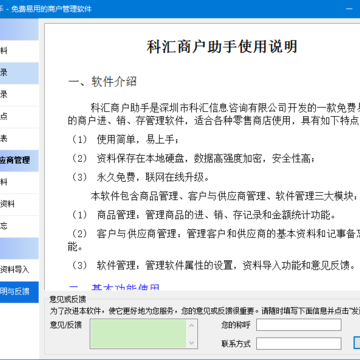Select the sidebar item ending in 忘

(x=19, y=226)
